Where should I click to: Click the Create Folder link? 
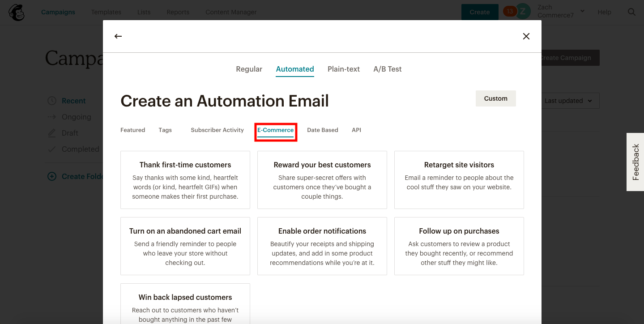pyautogui.click(x=82, y=176)
